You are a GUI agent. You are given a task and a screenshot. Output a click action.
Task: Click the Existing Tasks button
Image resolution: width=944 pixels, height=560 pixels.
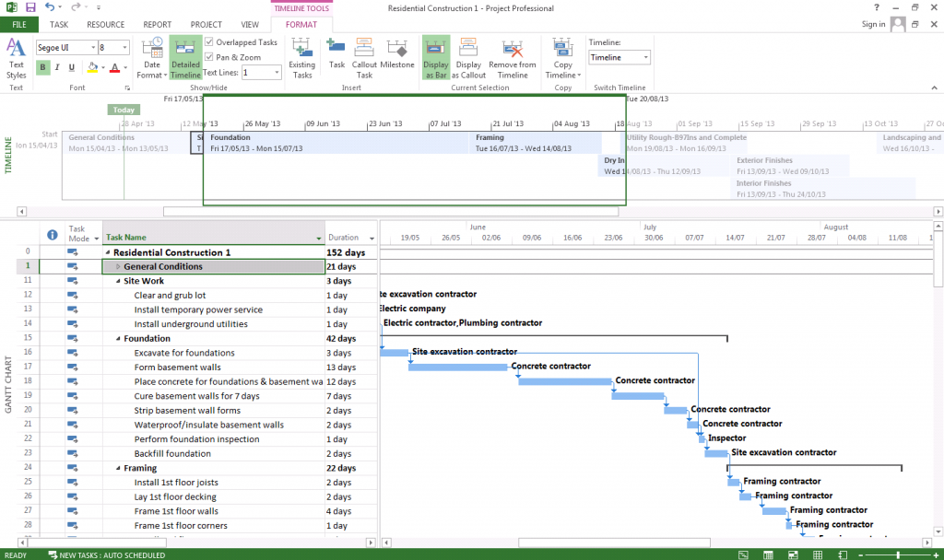(x=301, y=57)
